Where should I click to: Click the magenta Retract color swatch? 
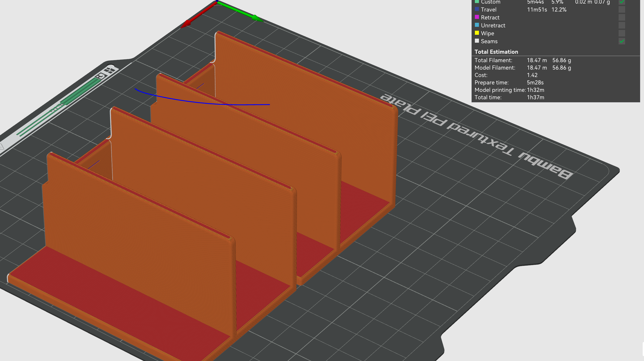(477, 17)
